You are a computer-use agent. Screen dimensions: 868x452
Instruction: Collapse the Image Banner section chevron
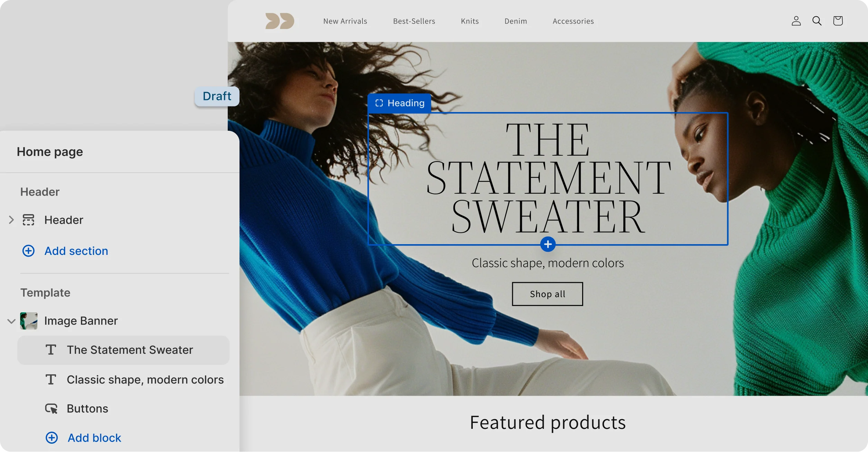tap(11, 321)
